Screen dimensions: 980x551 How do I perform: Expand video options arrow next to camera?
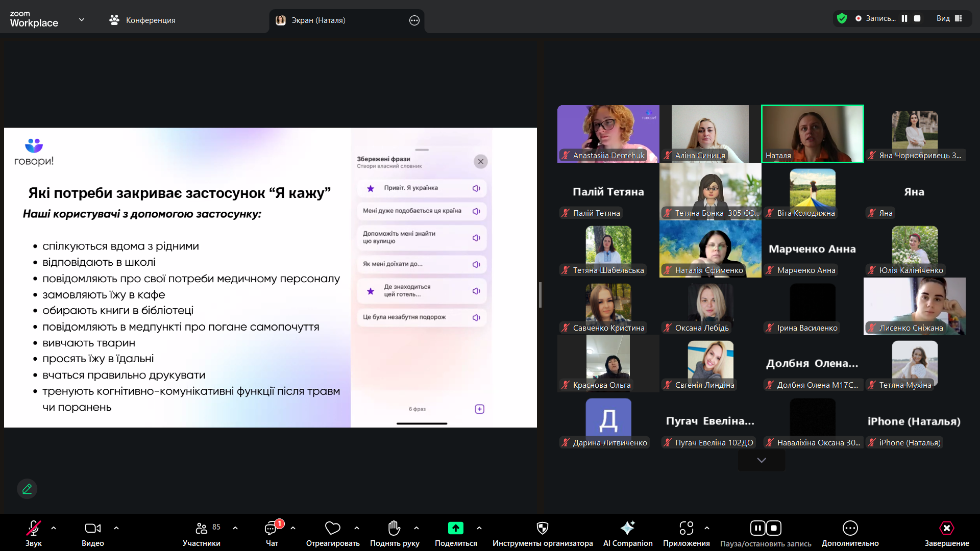(x=116, y=528)
